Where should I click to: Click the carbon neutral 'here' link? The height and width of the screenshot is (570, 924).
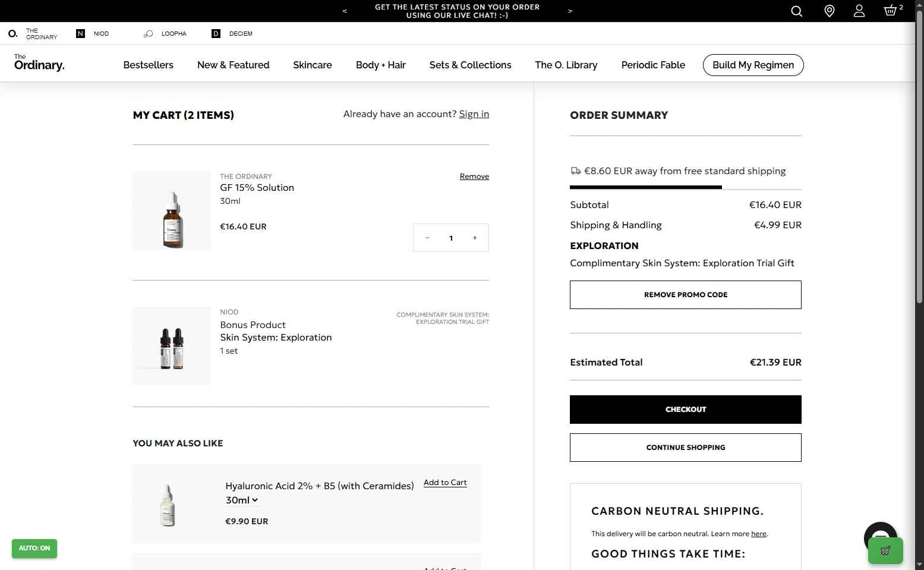point(759,534)
